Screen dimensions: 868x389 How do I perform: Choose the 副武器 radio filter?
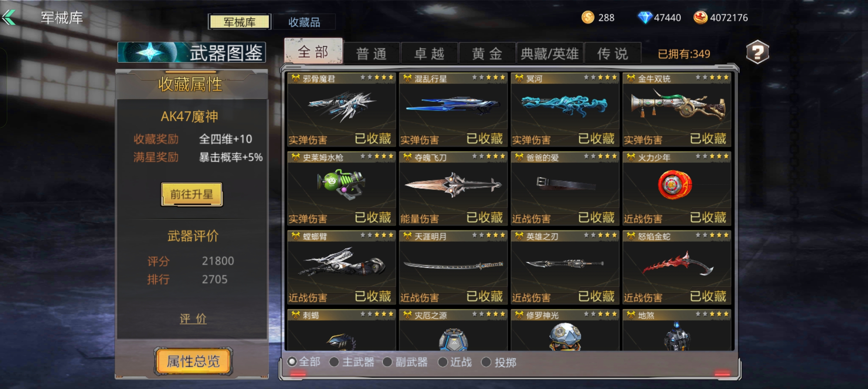(x=405, y=362)
